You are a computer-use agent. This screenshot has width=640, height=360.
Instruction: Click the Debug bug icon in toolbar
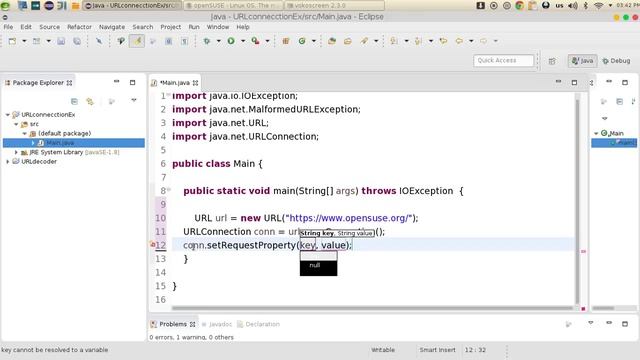(x=207, y=41)
